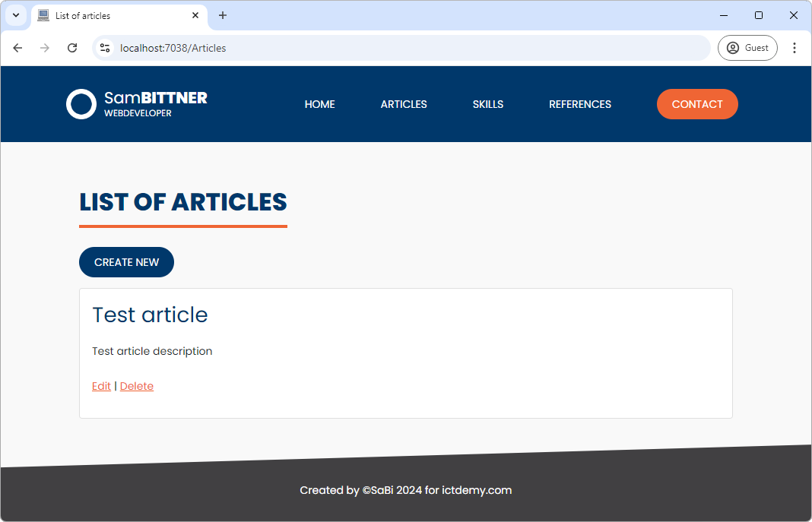Image resolution: width=812 pixels, height=522 pixels.
Task: Delete the Test article
Action: point(137,386)
